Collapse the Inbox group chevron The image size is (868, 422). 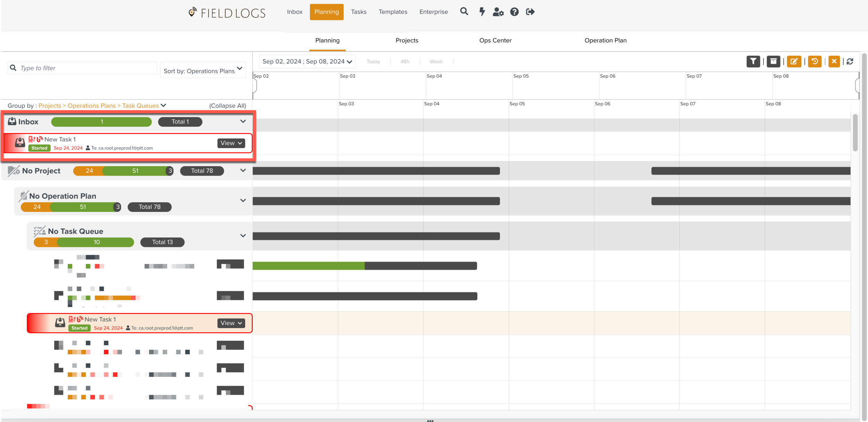coord(243,121)
